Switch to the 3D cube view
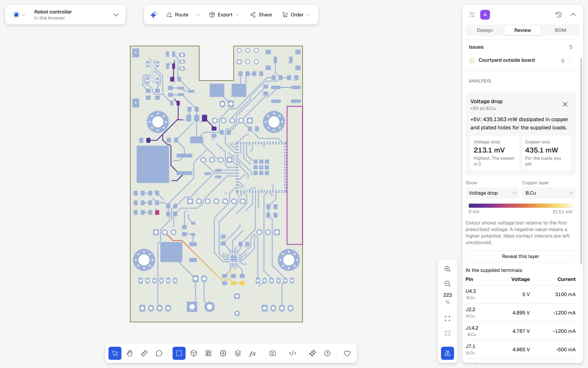This screenshot has width=588, height=368. click(x=194, y=353)
